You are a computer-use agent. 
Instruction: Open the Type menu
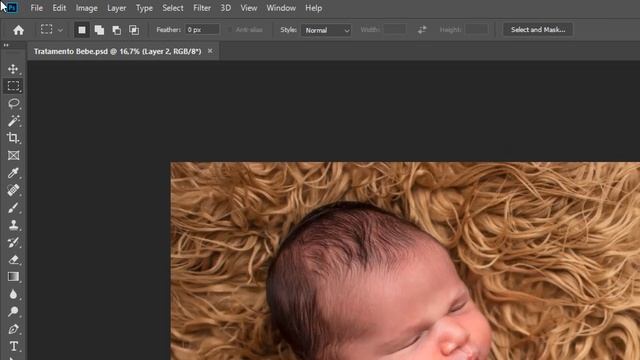[144, 8]
